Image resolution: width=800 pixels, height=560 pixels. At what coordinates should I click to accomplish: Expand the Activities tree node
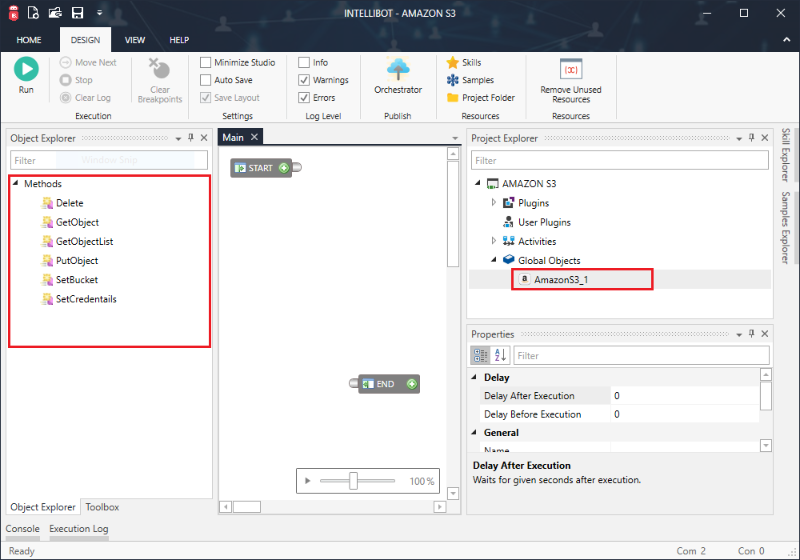tap(493, 241)
